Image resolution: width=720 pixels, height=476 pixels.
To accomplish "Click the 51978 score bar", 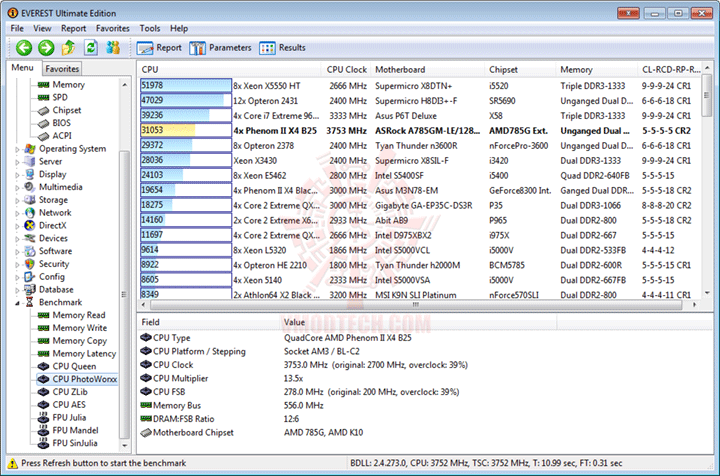I will pyautogui.click(x=186, y=85).
